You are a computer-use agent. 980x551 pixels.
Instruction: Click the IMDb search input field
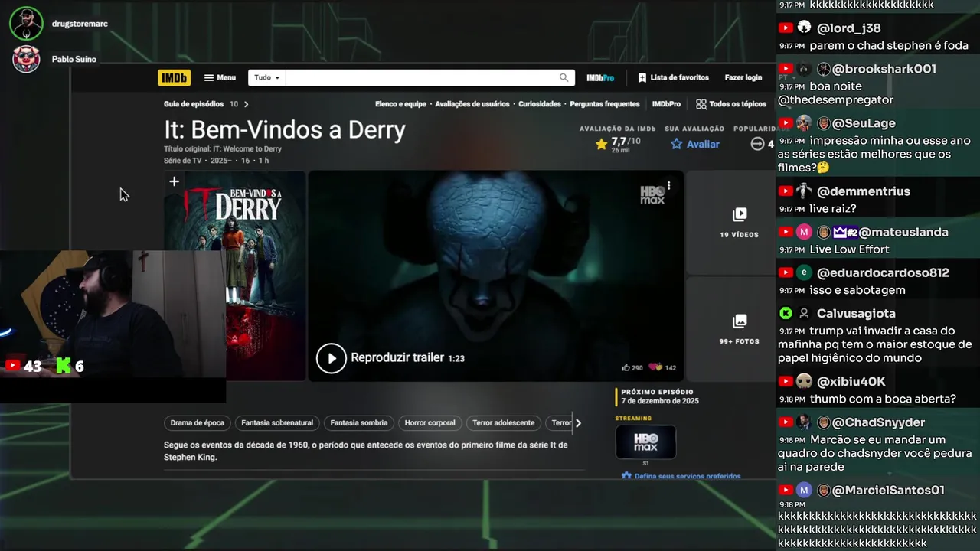(x=420, y=77)
